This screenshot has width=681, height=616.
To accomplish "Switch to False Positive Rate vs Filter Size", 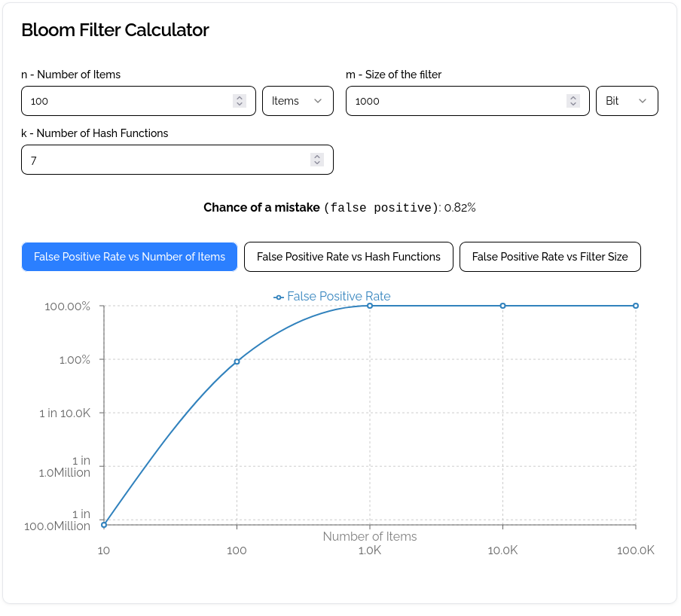I will [x=550, y=257].
